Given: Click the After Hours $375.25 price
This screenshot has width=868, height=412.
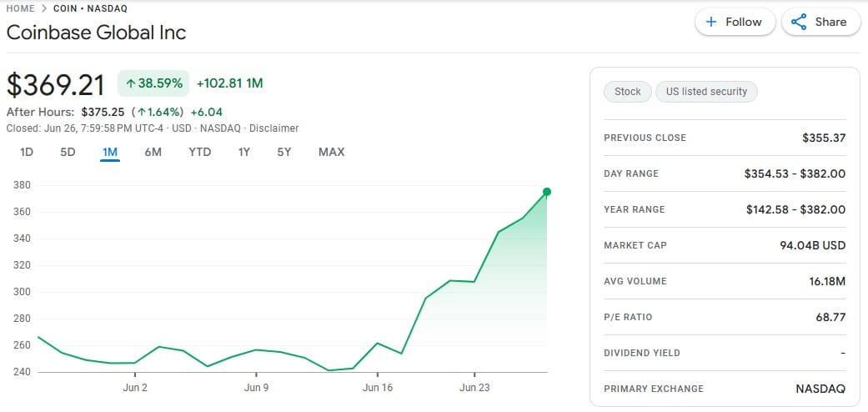Looking at the screenshot, I should pos(103,113).
